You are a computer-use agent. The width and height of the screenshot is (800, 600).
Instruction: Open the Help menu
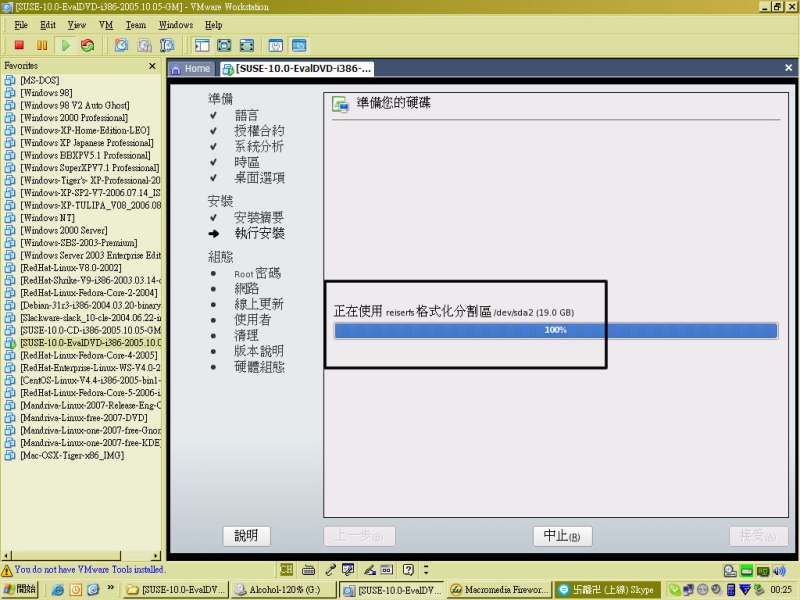(x=213, y=25)
